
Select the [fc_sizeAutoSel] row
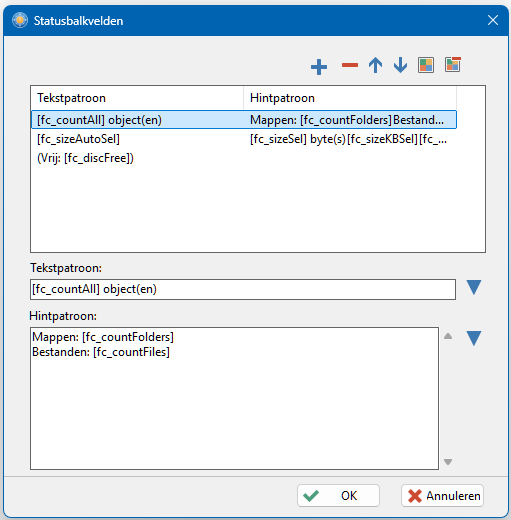click(x=244, y=139)
